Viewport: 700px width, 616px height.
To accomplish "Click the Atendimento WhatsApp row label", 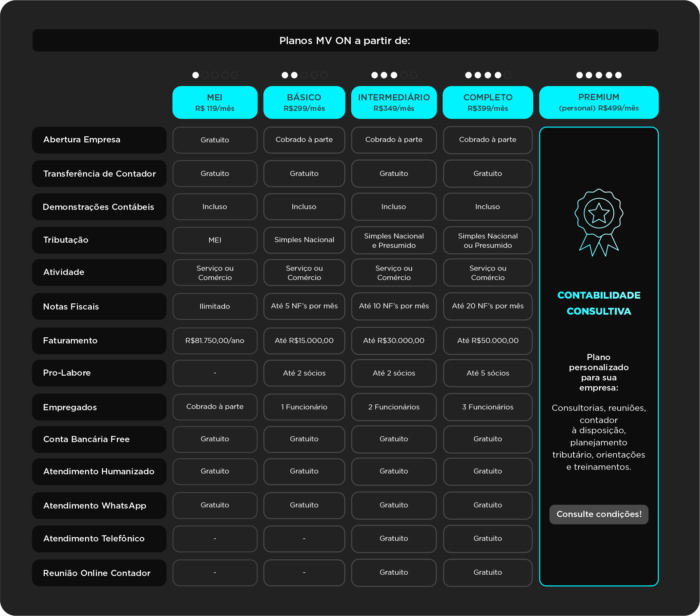I will (x=99, y=506).
